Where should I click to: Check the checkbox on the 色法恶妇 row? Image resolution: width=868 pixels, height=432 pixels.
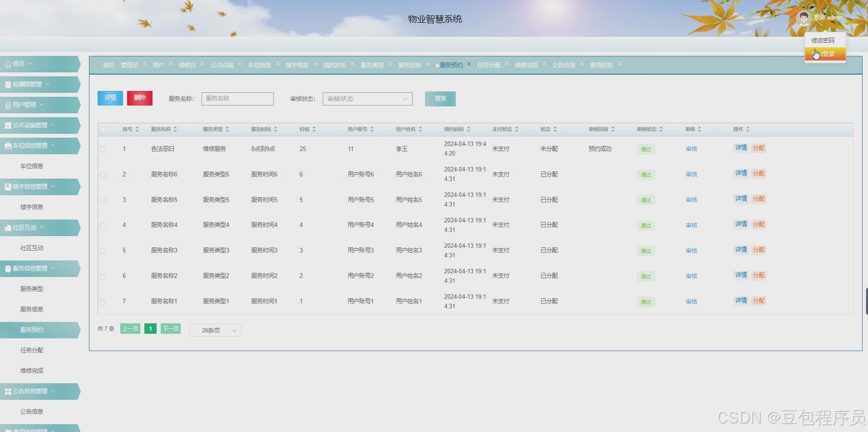(103, 149)
